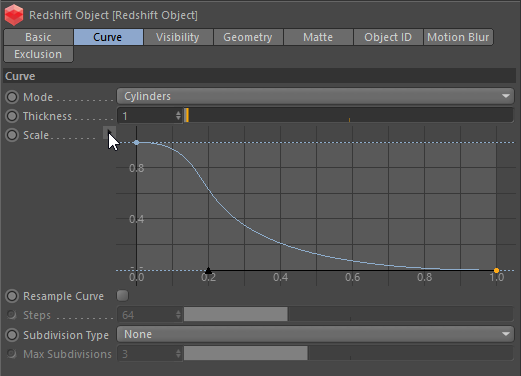Viewport: 521px width, 376px height.
Task: Toggle the Thickness keyframe circle icon
Action: pos(12,116)
